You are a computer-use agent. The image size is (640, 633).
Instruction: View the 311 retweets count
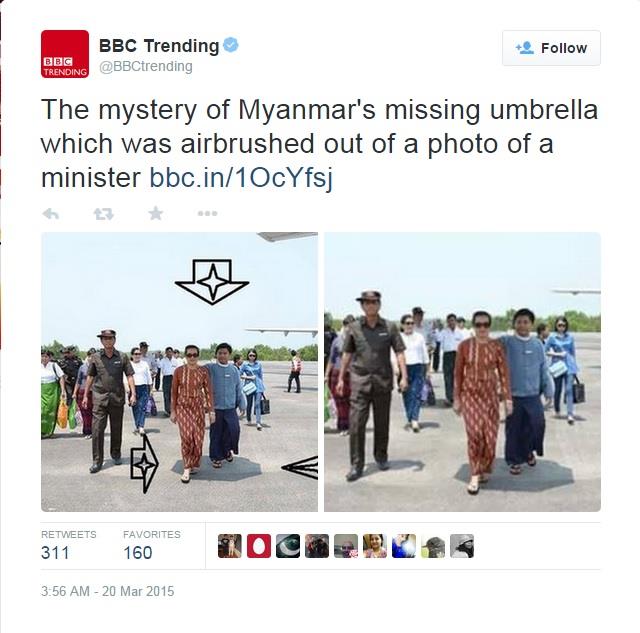55,553
